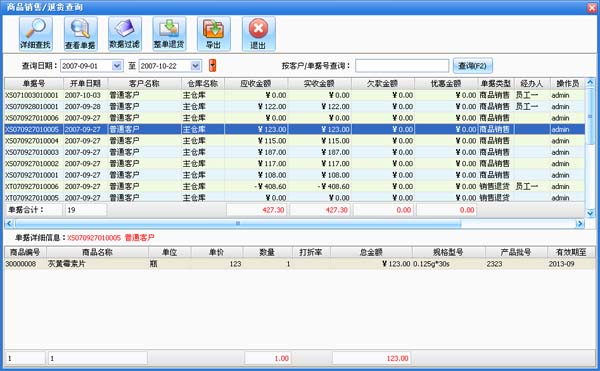The height and width of the screenshot is (371, 600).
Task: Click the 经办人 column header
Action: (x=532, y=83)
